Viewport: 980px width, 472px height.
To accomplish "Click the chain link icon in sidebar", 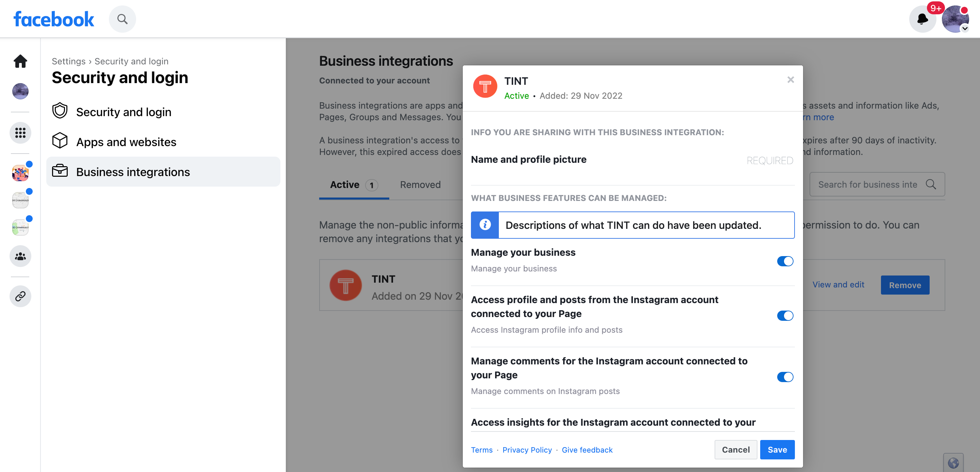I will (20, 296).
